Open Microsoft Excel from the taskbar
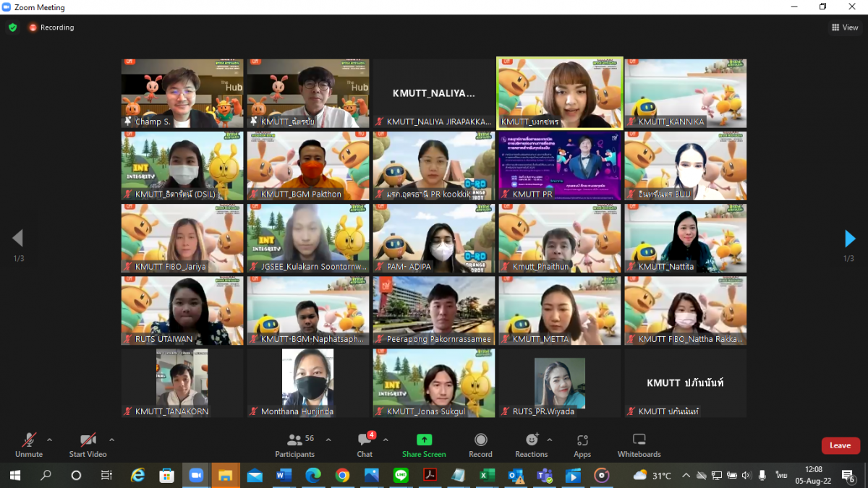 488,475
